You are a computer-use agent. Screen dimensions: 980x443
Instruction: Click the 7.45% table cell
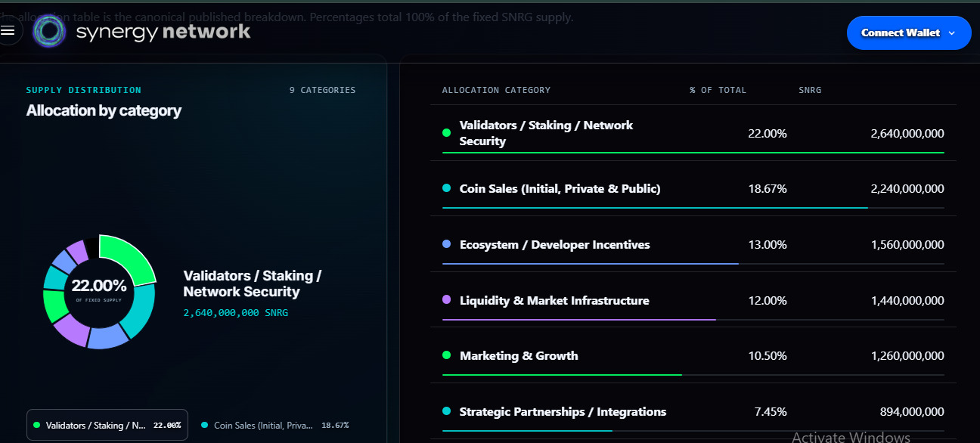coord(771,411)
